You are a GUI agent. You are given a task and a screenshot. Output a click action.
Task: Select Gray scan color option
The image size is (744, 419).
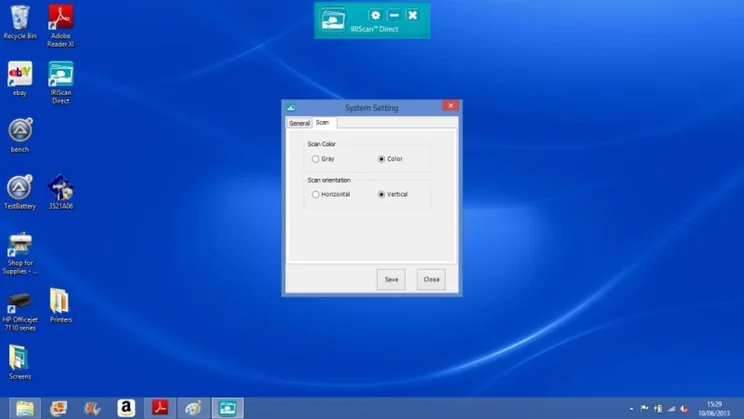tap(316, 159)
